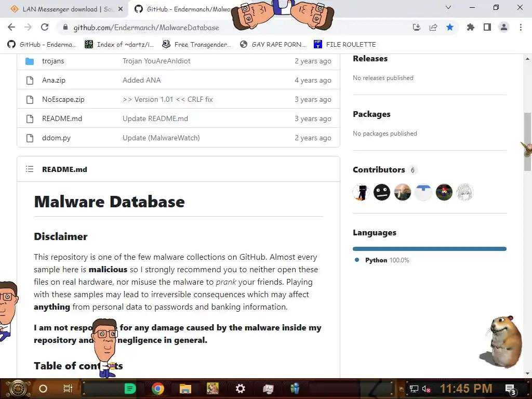The width and height of the screenshot is (532, 399).
Task: Open Ana.zip file
Action: [54, 81]
